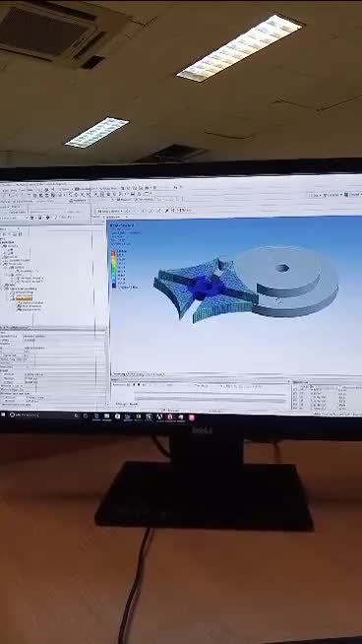The height and width of the screenshot is (644, 362).
Task: Open Task View from the taskbar
Action: click(86, 416)
